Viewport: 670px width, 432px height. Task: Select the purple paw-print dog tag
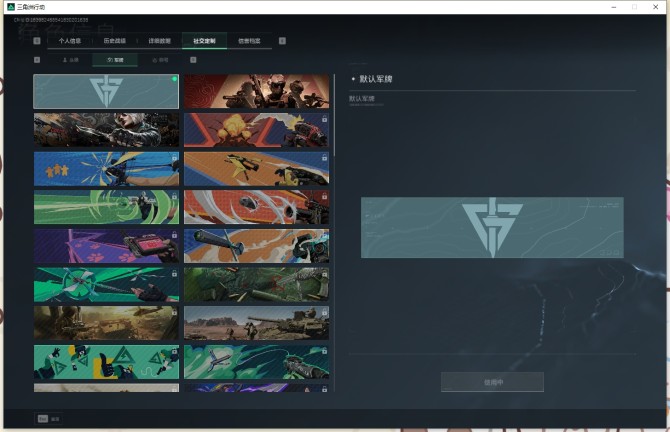pos(106,246)
